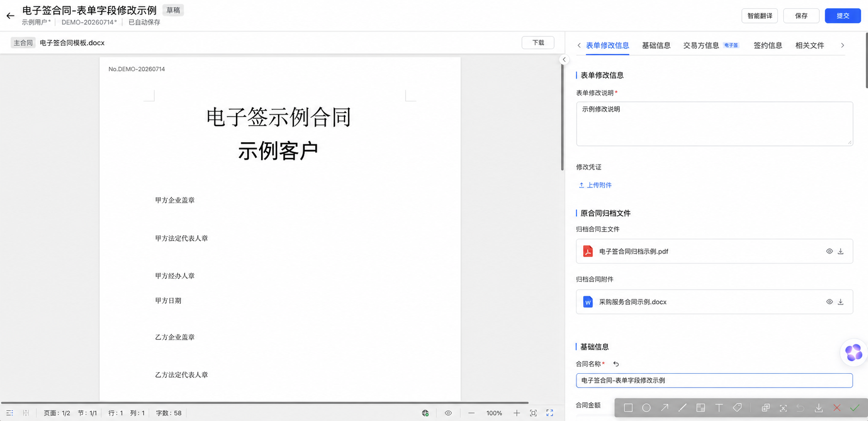Screen dimensions: 868x421
Task: Click the document number DEMO-20260714* in header
Action: (x=89, y=22)
